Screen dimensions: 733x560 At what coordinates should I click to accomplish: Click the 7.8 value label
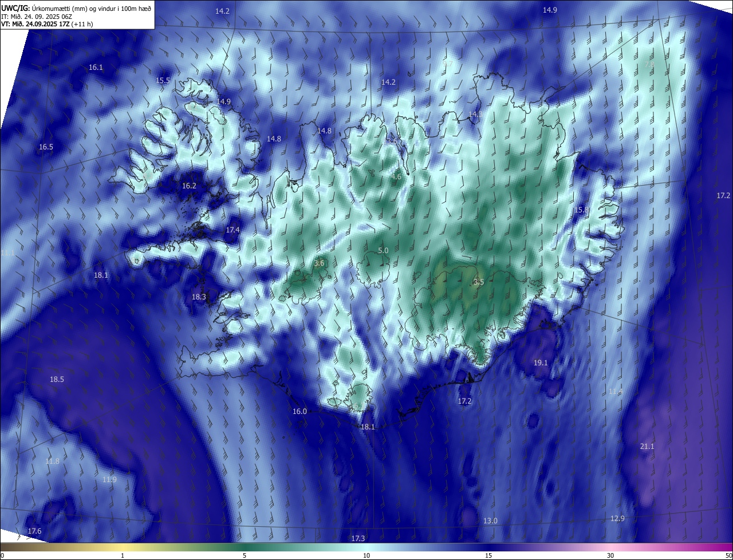pyautogui.click(x=649, y=65)
